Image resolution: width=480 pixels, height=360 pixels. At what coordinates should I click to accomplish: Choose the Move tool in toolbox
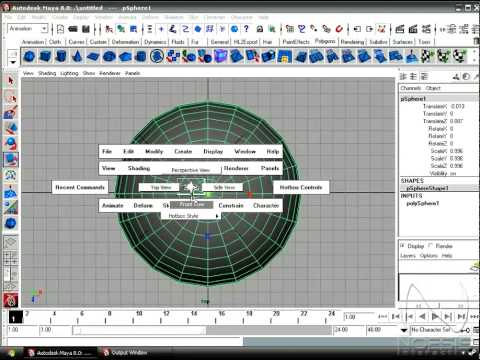(11, 128)
